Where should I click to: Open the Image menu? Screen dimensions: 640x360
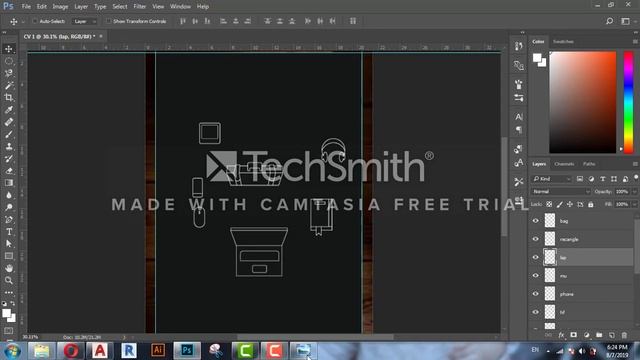pos(60,7)
